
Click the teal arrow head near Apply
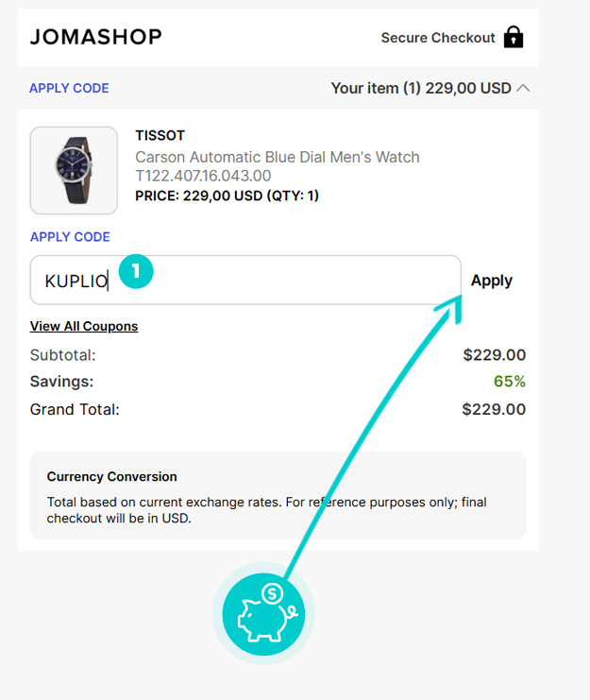pyautogui.click(x=450, y=307)
